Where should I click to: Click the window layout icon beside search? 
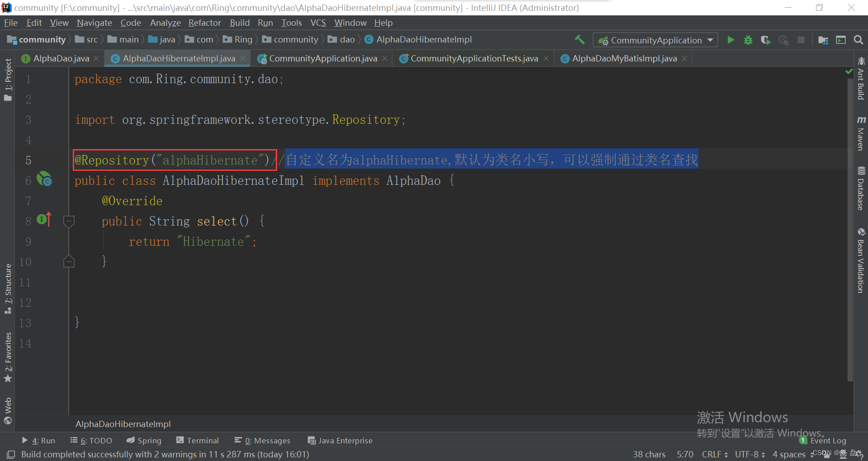coord(841,40)
